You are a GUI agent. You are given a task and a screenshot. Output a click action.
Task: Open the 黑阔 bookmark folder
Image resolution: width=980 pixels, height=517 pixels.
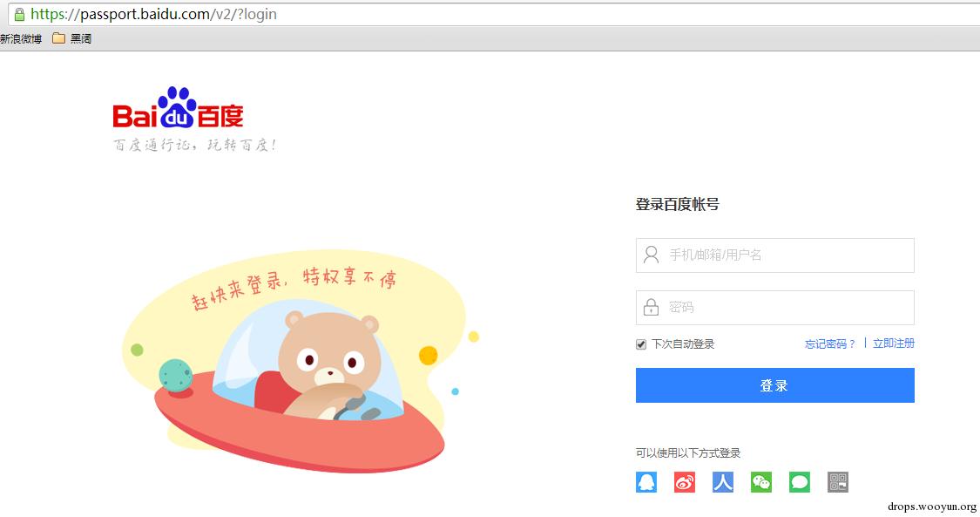click(x=72, y=38)
